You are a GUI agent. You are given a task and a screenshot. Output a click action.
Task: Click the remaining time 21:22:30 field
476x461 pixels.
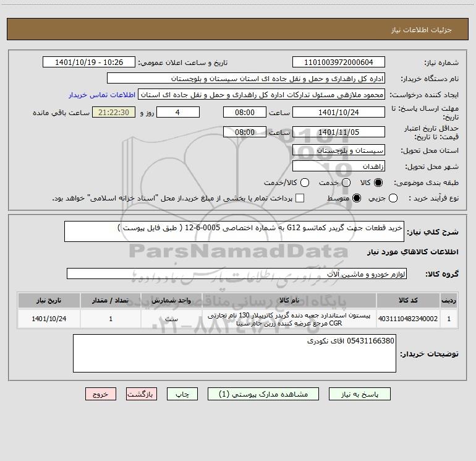[x=114, y=112]
